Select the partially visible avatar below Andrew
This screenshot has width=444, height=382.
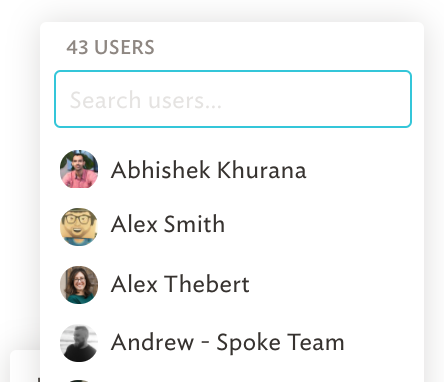[79, 381]
